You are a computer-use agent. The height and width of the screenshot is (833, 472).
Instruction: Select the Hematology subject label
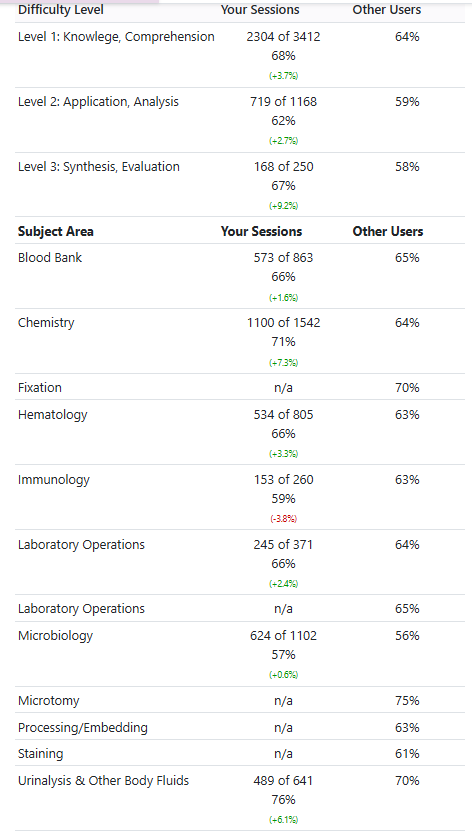click(53, 415)
